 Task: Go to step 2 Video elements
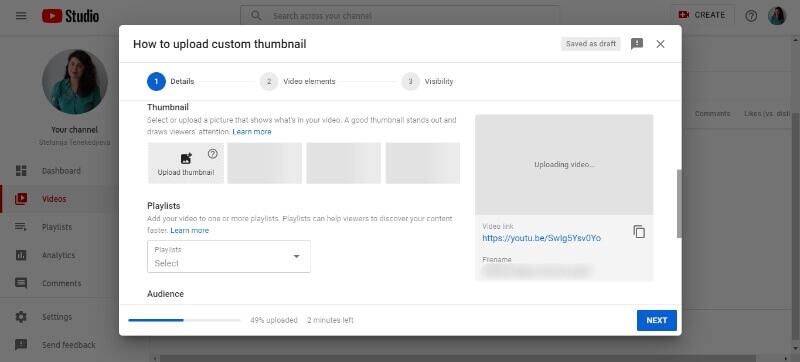(x=298, y=82)
